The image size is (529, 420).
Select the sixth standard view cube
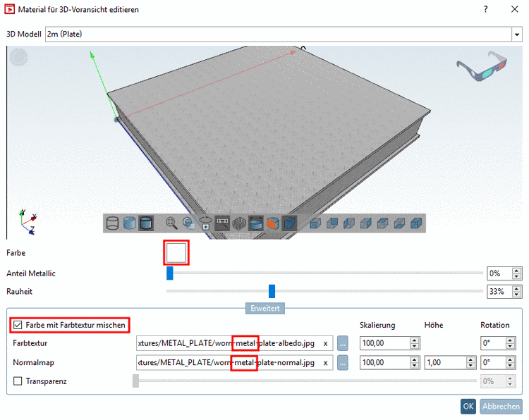click(399, 223)
